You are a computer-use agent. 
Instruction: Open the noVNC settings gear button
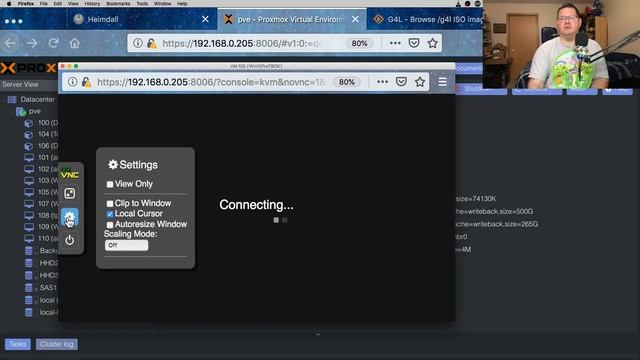click(69, 217)
